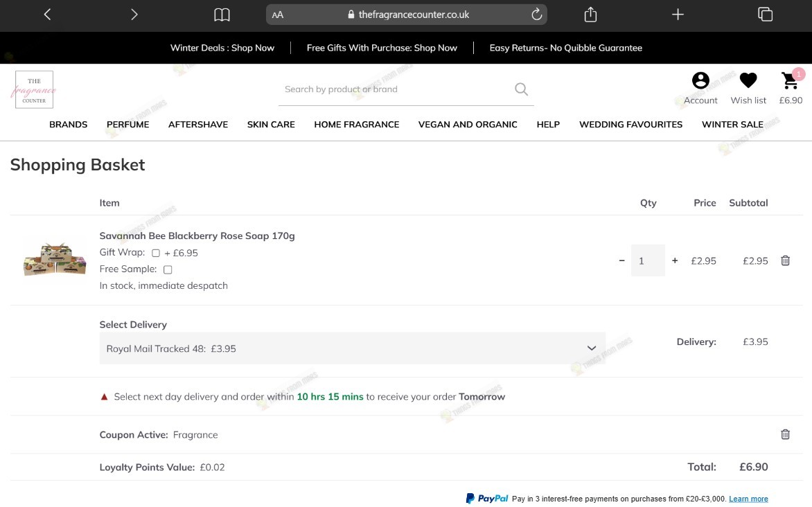The width and height of the screenshot is (812, 507).
Task: Open the HOME FRAGRANCE menu
Action: (x=356, y=124)
